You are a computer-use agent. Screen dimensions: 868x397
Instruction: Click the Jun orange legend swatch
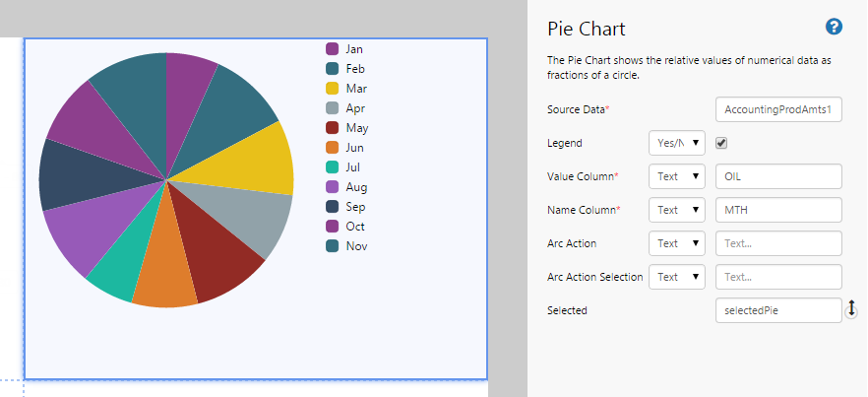pyautogui.click(x=333, y=147)
